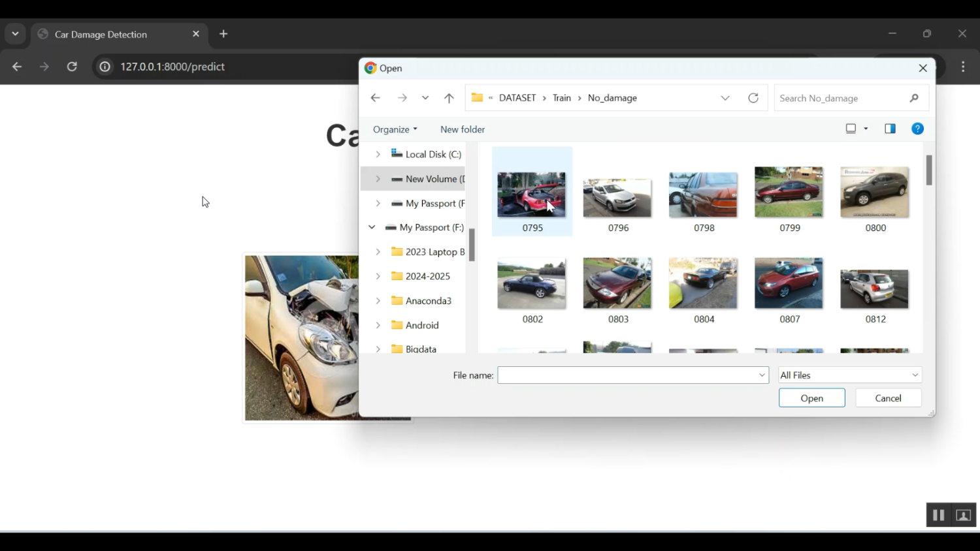Open a new browser tab
Screen dimensions: 980x551
[x=223, y=34]
